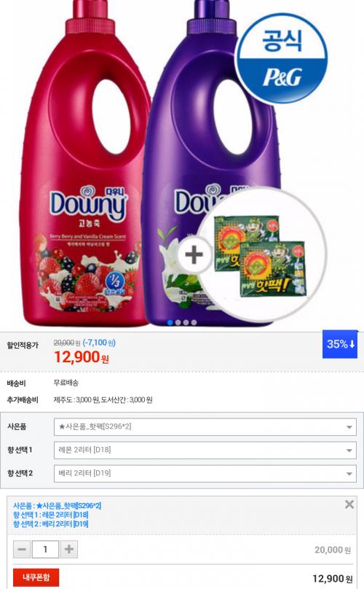Remove selected option with X icon

coord(349,504)
